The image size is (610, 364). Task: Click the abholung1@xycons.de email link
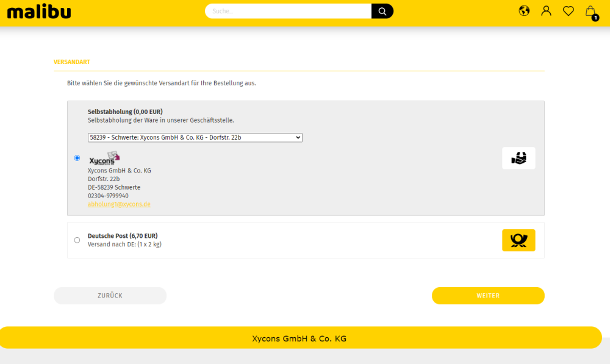pyautogui.click(x=119, y=204)
